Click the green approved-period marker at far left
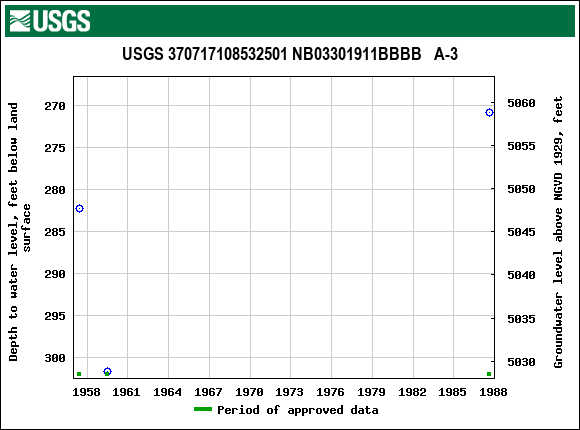 pos(79,374)
